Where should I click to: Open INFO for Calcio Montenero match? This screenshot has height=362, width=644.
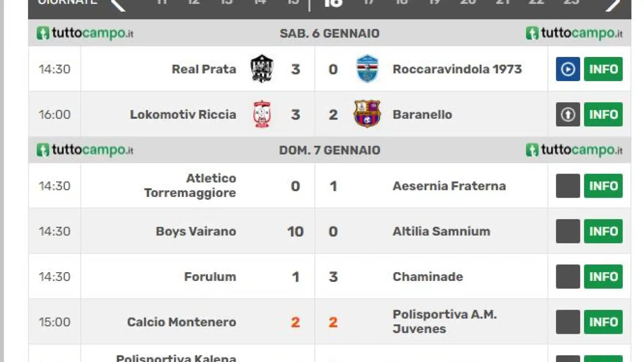coord(603,322)
